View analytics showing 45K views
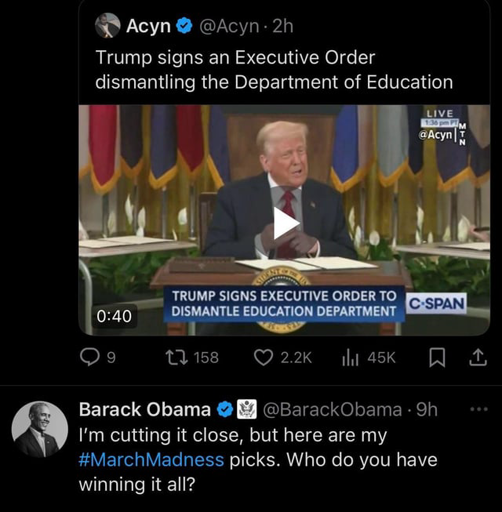This screenshot has height=512, width=502. (350, 357)
